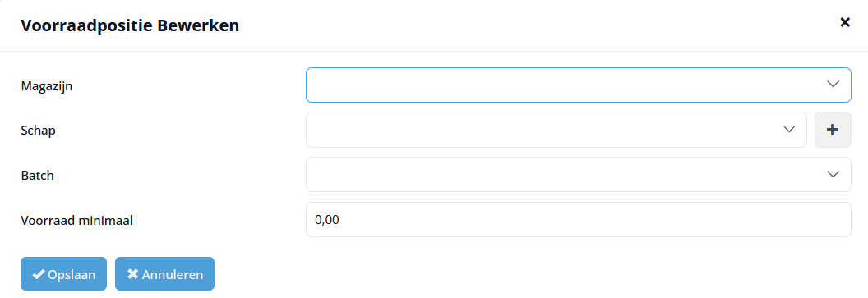868x298 pixels.
Task: Click the Batch field label
Action: tap(38, 175)
